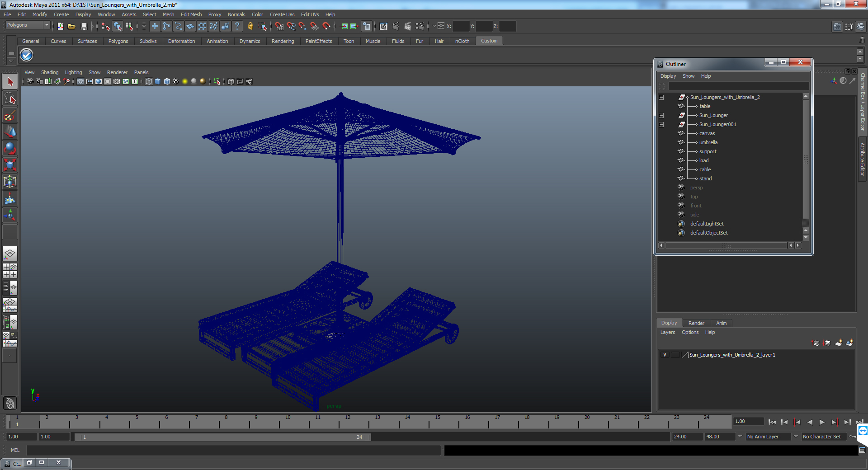Open the viewport Shading menu

50,72
